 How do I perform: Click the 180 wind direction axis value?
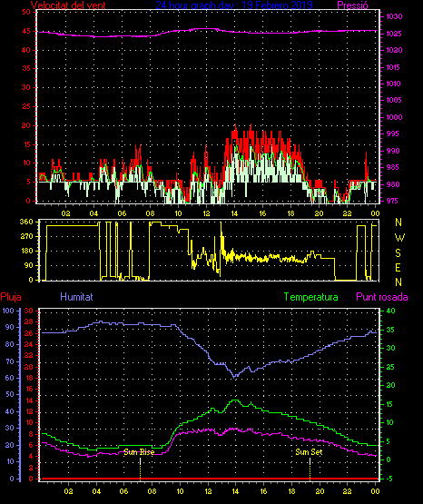pyautogui.click(x=26, y=251)
